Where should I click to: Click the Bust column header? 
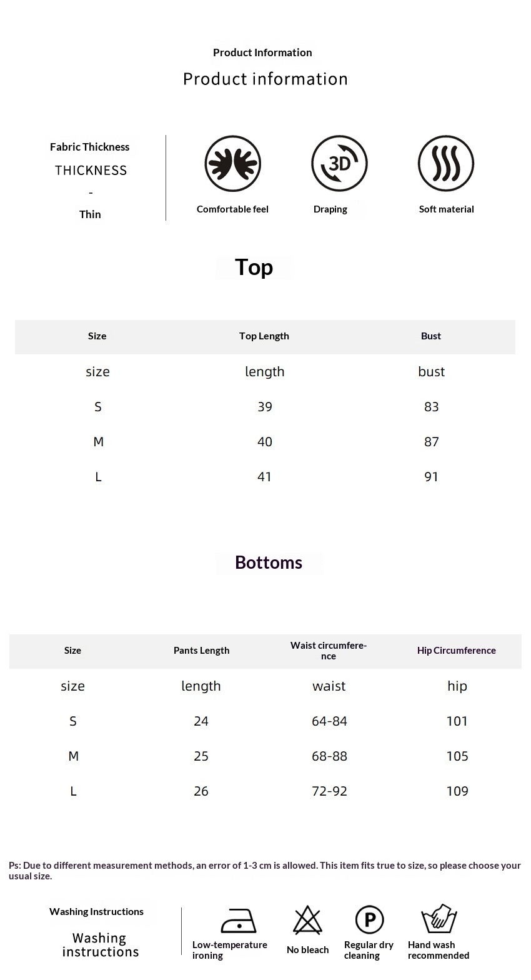coord(431,336)
